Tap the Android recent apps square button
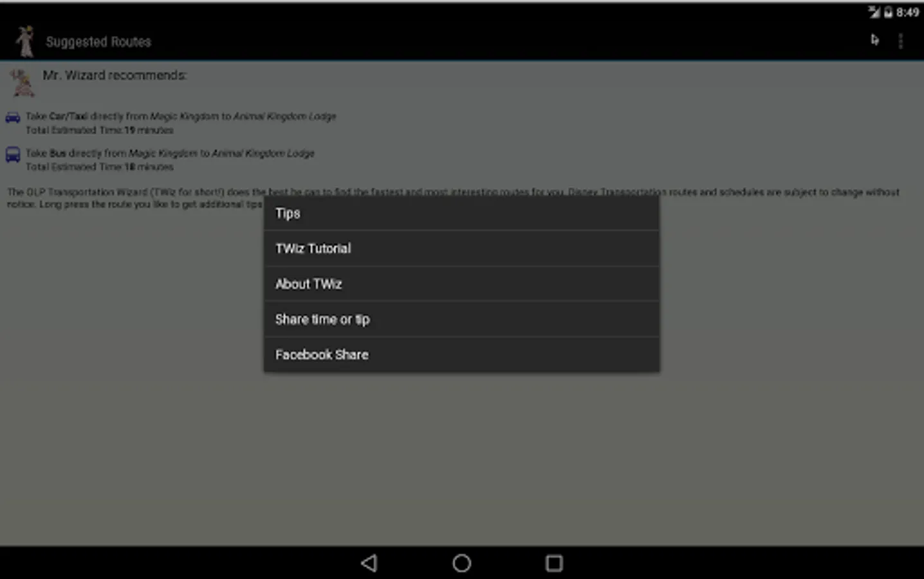The height and width of the screenshot is (579, 924). pyautogui.click(x=554, y=564)
